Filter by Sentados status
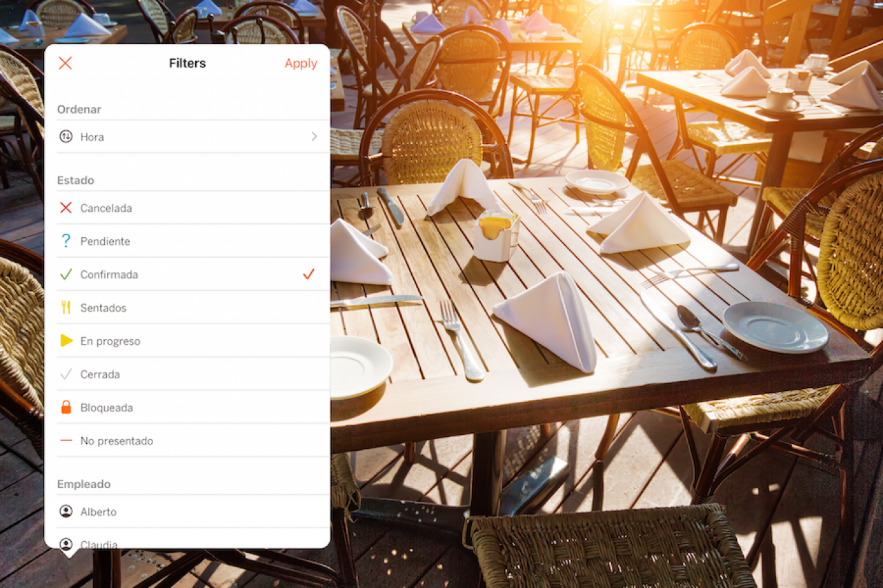Image resolution: width=883 pixels, height=588 pixels. [x=103, y=308]
